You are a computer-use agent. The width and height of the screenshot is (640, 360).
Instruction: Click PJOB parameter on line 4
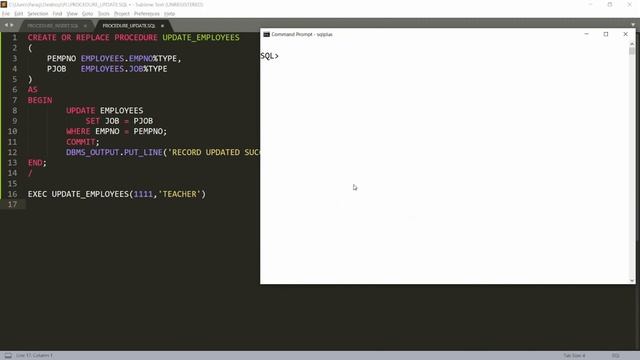(56, 69)
